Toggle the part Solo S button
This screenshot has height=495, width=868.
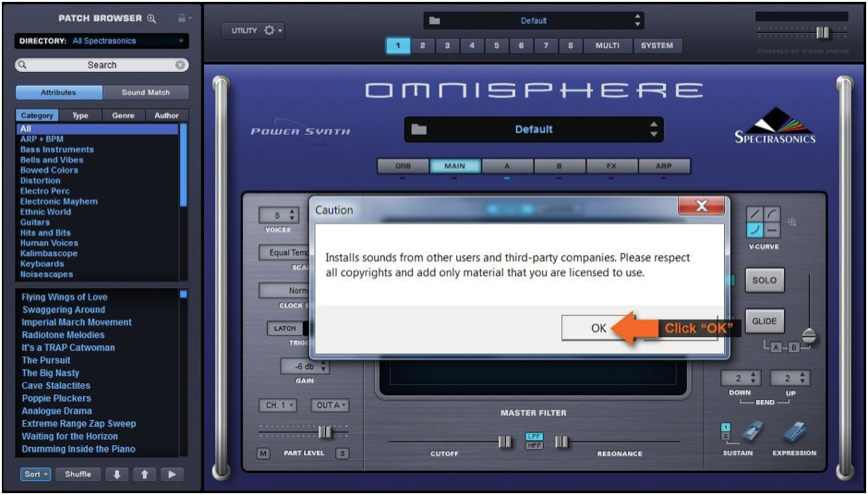tap(343, 453)
